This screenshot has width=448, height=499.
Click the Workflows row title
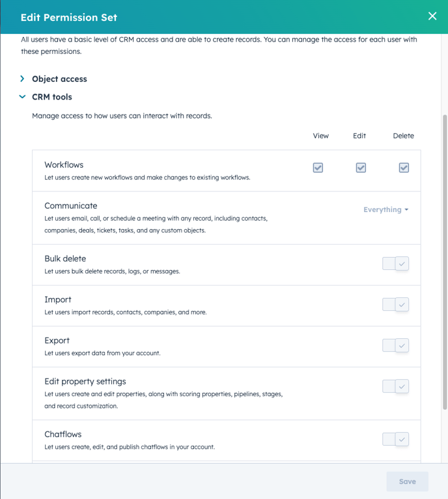click(x=64, y=165)
